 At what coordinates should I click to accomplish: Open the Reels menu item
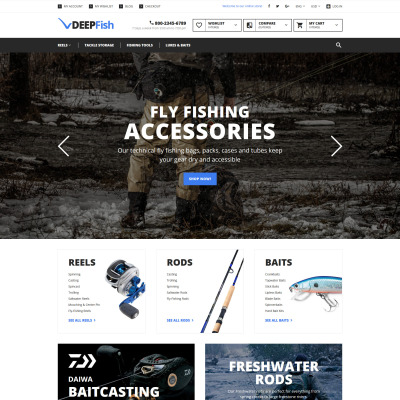[64, 45]
